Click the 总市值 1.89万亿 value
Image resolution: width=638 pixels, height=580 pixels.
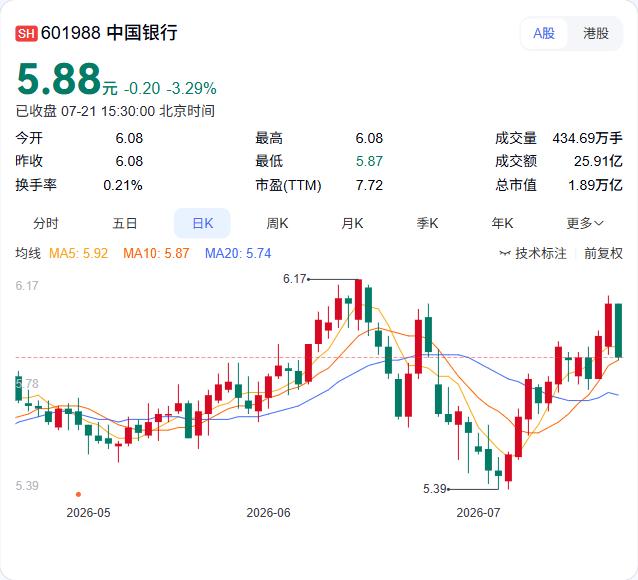[595, 185]
